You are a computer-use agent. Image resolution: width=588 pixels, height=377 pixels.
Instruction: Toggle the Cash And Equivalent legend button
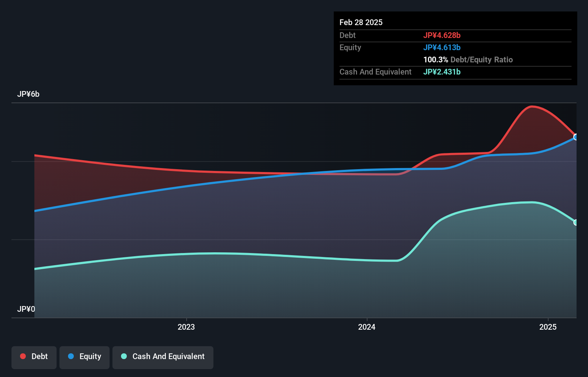click(163, 357)
